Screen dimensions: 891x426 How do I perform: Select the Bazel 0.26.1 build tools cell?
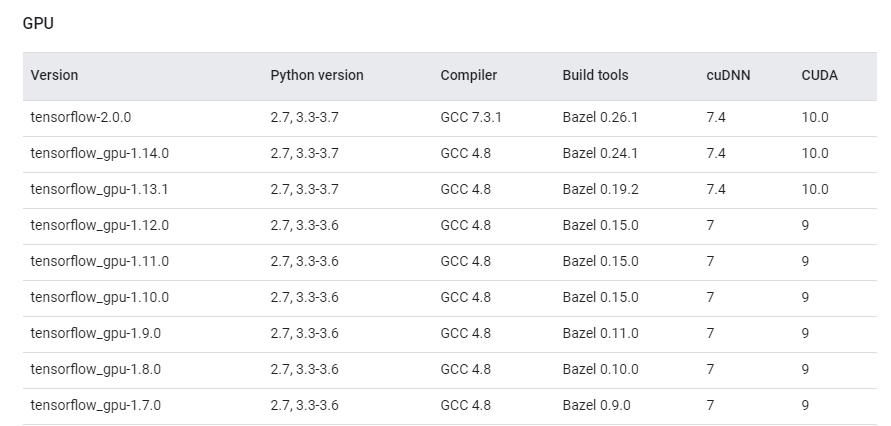point(600,117)
